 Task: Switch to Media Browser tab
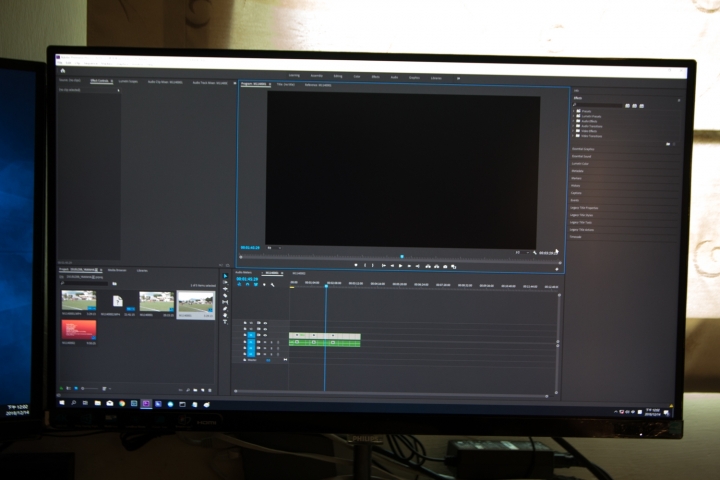point(117,270)
